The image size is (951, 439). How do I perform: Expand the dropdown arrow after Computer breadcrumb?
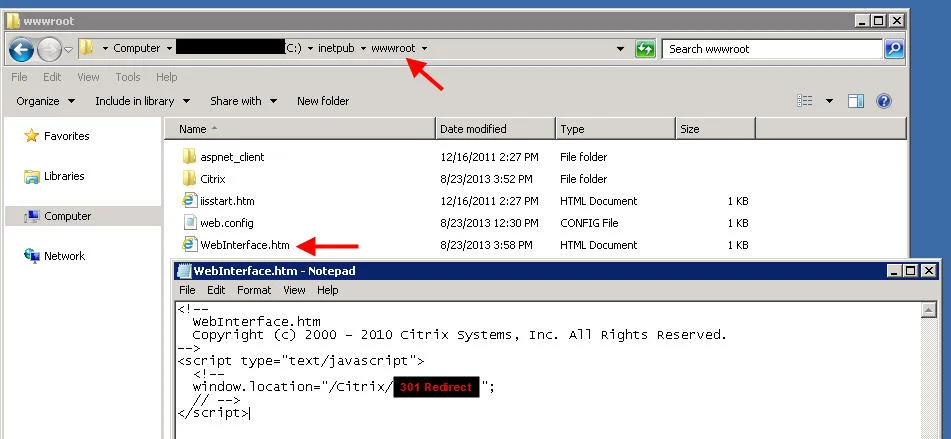pos(169,48)
